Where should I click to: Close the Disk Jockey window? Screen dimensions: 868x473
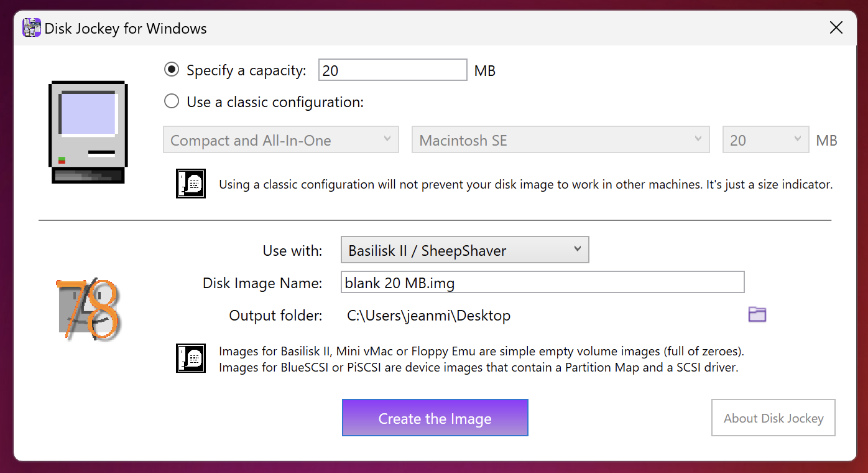pyautogui.click(x=836, y=28)
